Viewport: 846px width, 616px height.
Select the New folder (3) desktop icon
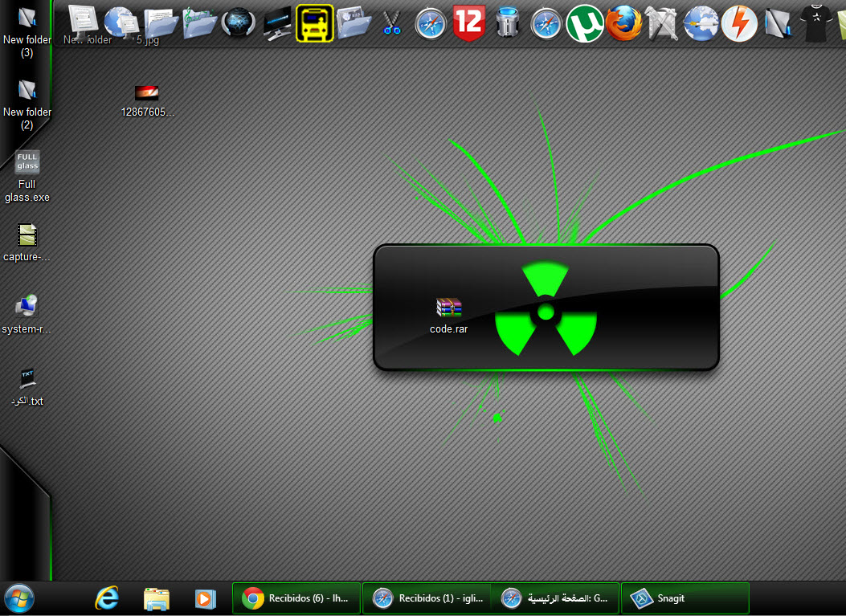click(27, 34)
